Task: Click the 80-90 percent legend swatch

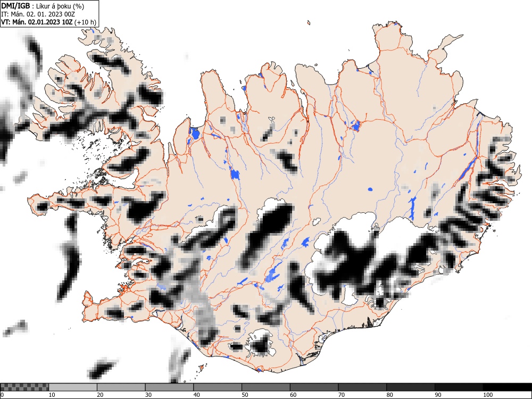Action: pos(411,387)
